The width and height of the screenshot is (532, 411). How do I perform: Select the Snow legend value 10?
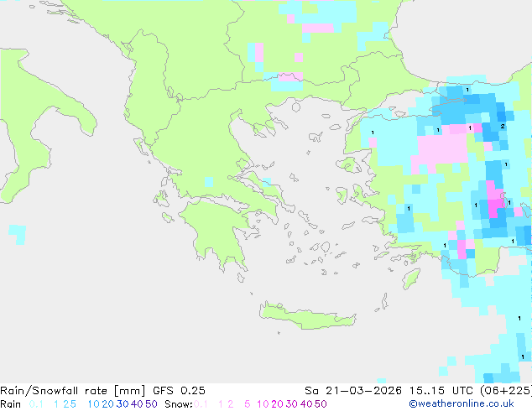[x=263, y=404]
